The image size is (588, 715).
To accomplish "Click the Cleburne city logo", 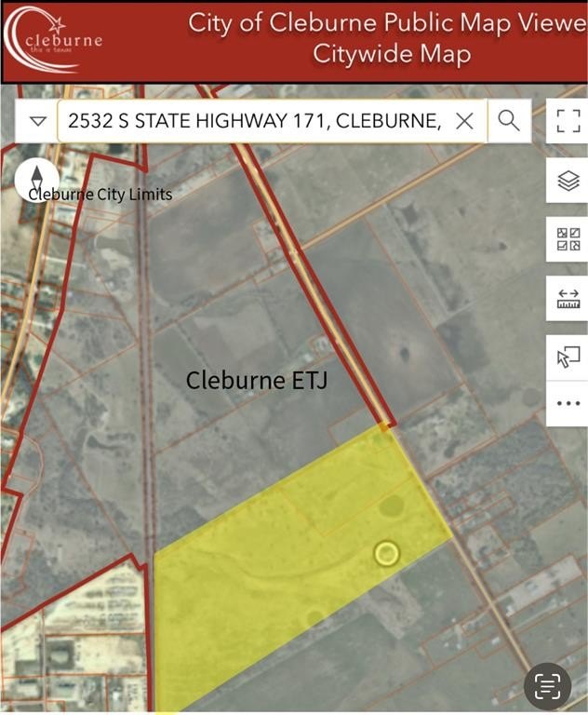I will [54, 39].
